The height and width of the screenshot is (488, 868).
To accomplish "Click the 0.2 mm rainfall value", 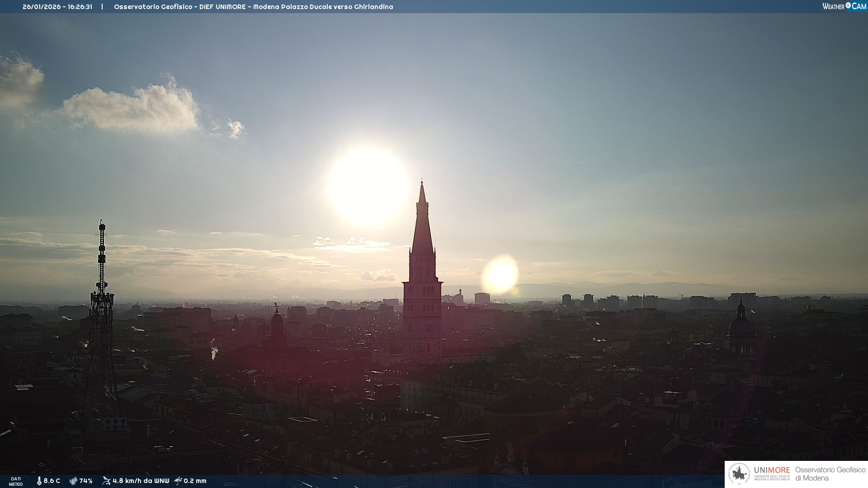I will pos(195,481).
